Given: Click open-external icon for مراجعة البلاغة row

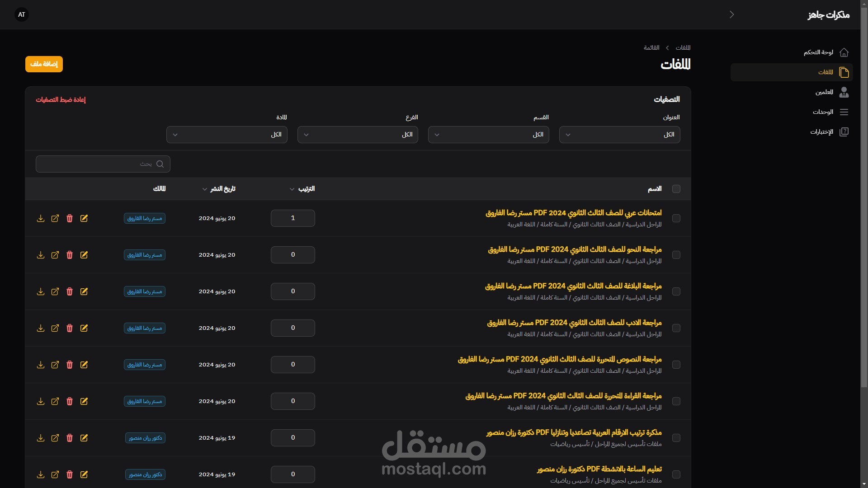Looking at the screenshot, I should 55,291.
